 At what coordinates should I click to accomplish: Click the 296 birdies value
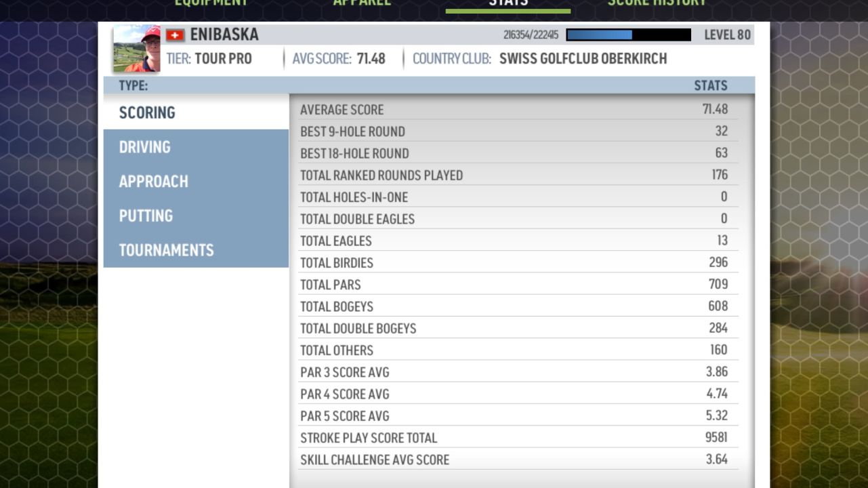[x=718, y=262]
